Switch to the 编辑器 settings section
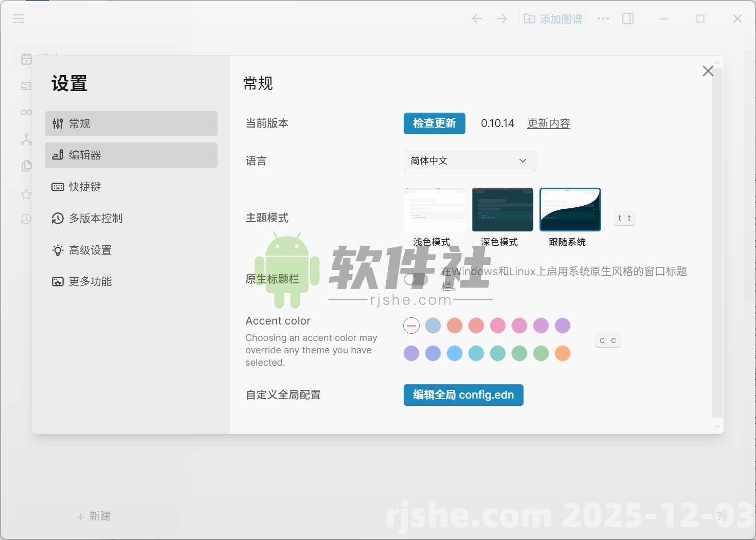 coord(131,155)
